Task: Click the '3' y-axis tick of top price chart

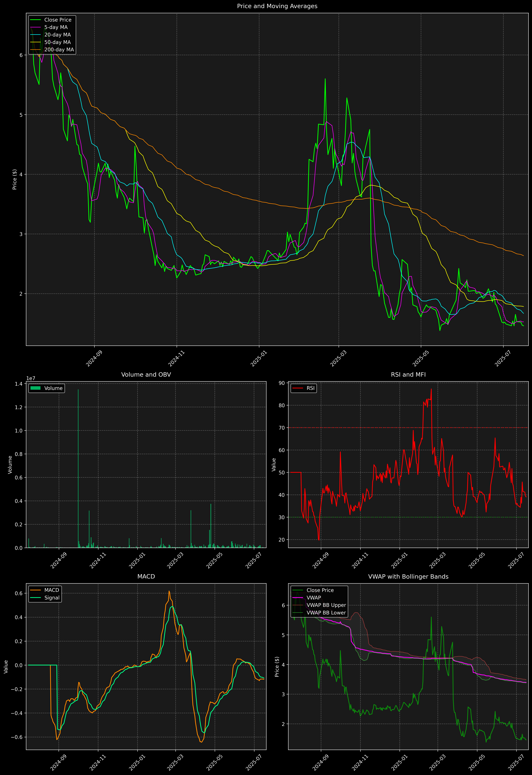Action: pos(21,234)
